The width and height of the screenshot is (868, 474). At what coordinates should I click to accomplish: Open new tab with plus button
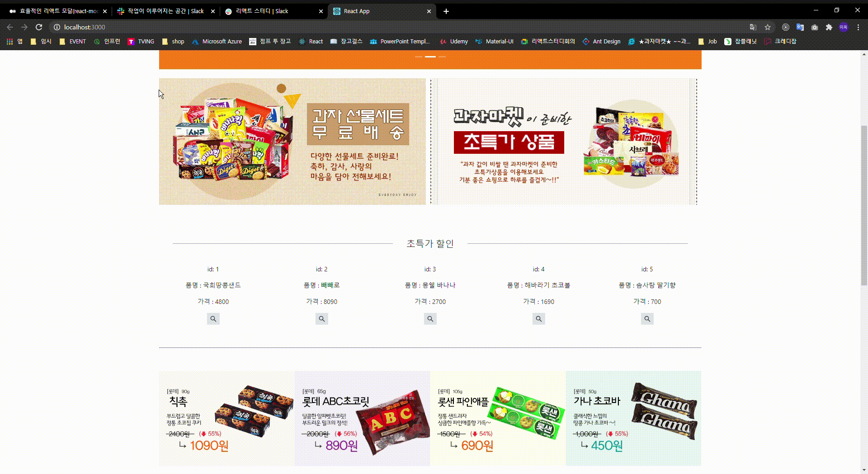coord(446,11)
